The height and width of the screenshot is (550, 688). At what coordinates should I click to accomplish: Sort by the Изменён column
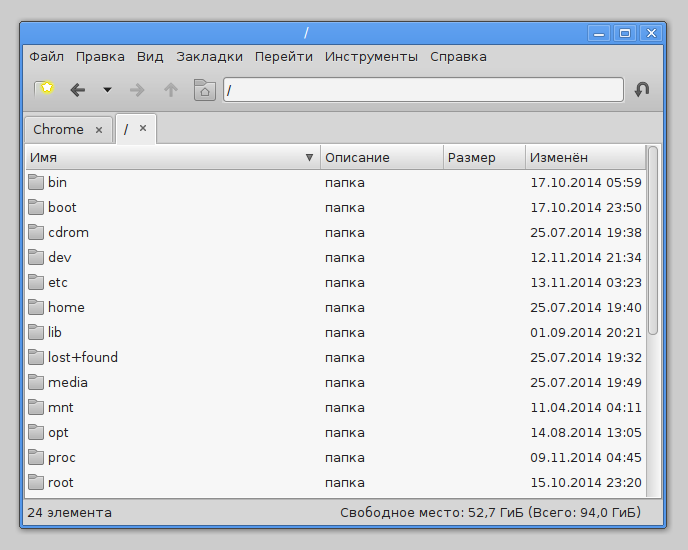586,158
